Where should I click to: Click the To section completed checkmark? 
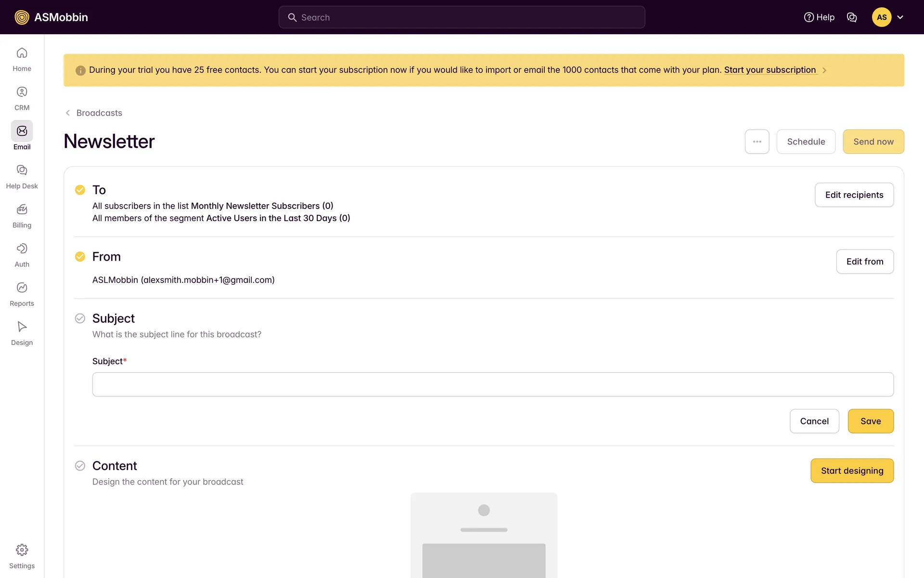(80, 190)
